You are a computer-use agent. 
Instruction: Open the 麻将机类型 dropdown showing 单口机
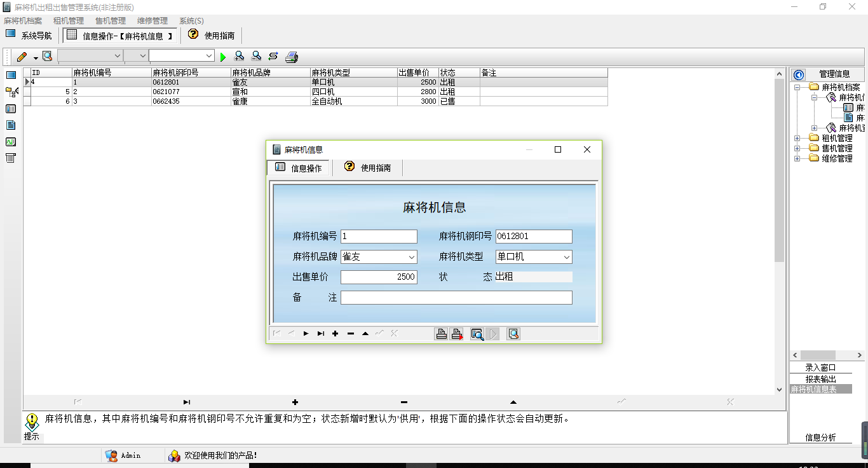(x=567, y=257)
